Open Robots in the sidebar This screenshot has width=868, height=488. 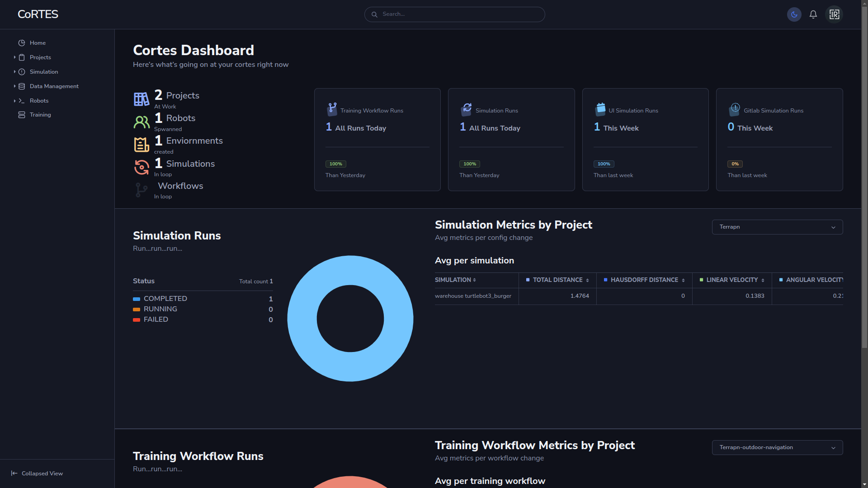click(39, 101)
